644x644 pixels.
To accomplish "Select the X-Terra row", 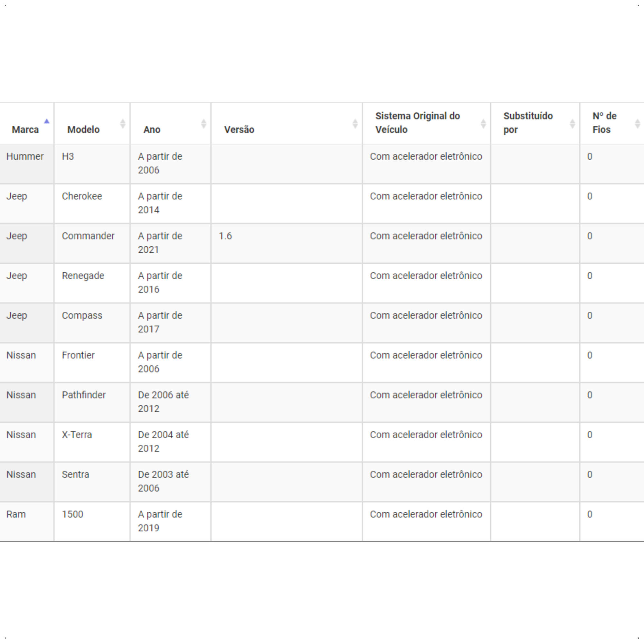I will pyautogui.click(x=322, y=442).
